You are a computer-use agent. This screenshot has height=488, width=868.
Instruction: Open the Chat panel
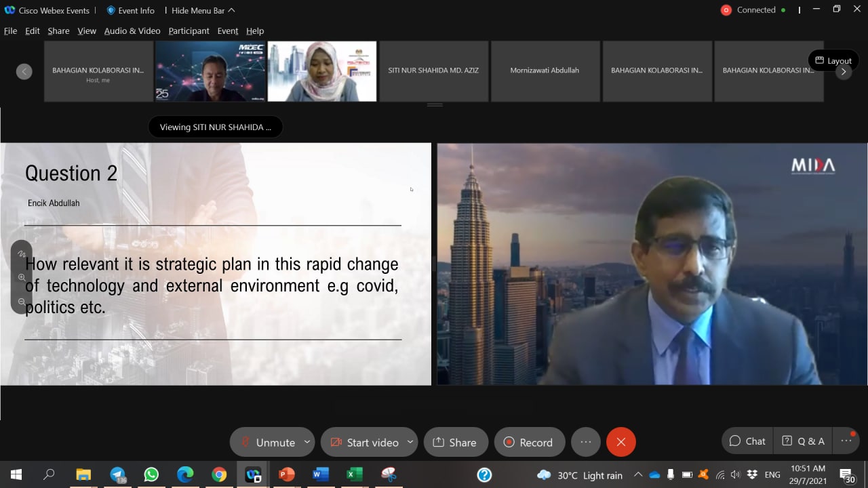point(747,441)
